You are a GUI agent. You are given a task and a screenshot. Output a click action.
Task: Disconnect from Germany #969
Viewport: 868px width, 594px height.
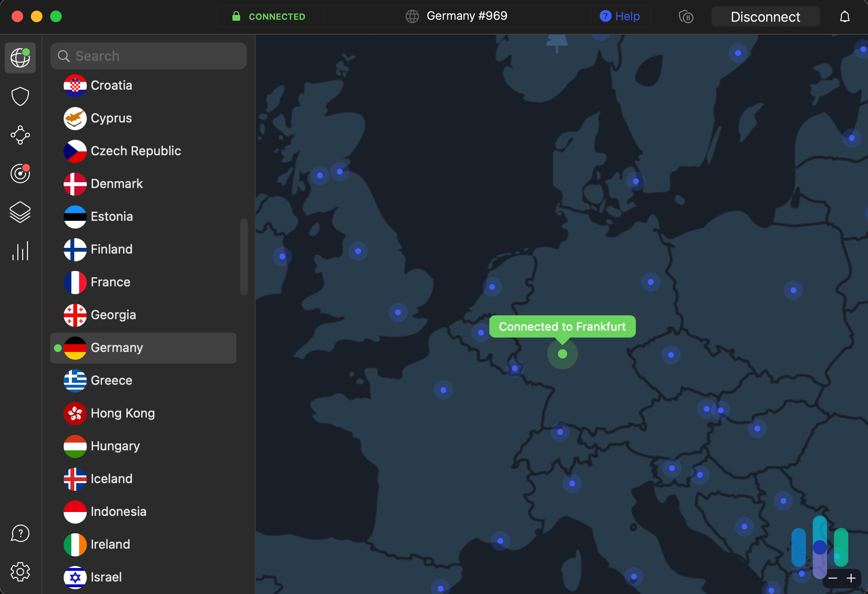pos(765,16)
